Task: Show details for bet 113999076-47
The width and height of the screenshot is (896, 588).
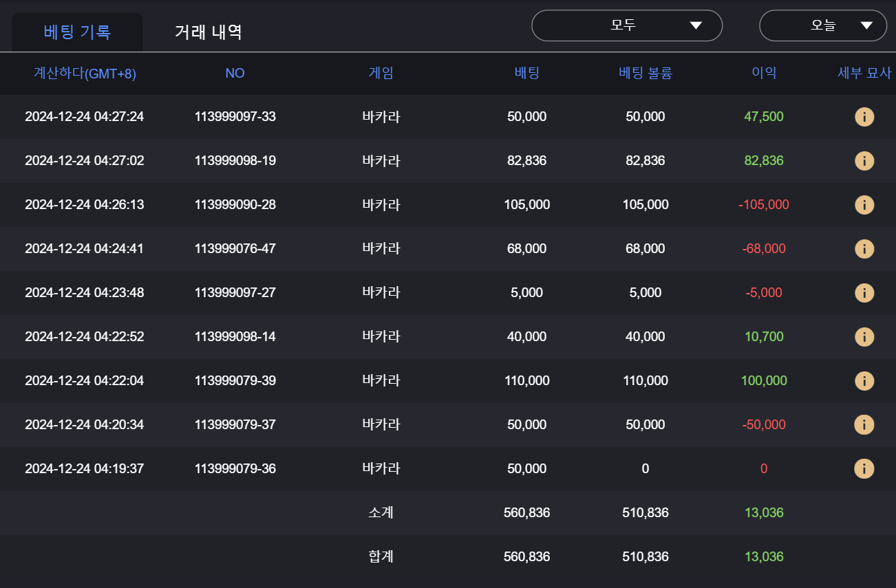Action: [x=864, y=249]
